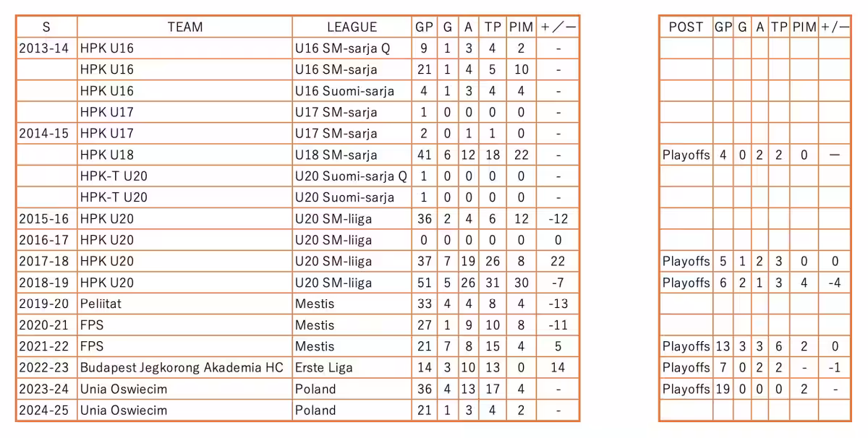The image size is (868, 438).
Task: Select the U16 Suomi-sarja league cell
Action: tap(344, 91)
